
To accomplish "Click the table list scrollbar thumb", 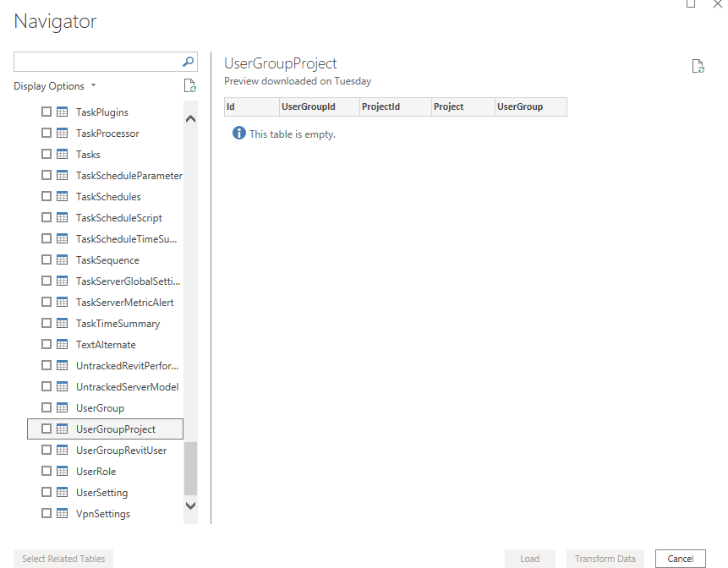I will pyautogui.click(x=190, y=467).
